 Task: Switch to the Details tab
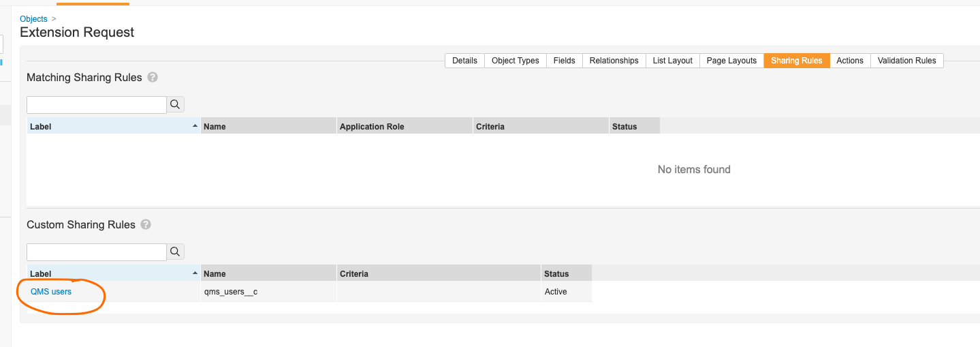[x=464, y=61]
